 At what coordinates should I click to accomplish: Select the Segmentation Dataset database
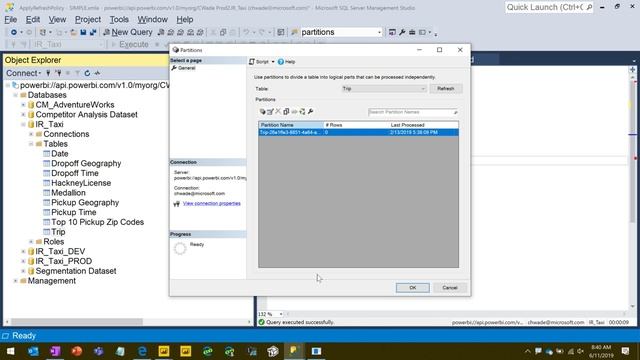76,271
